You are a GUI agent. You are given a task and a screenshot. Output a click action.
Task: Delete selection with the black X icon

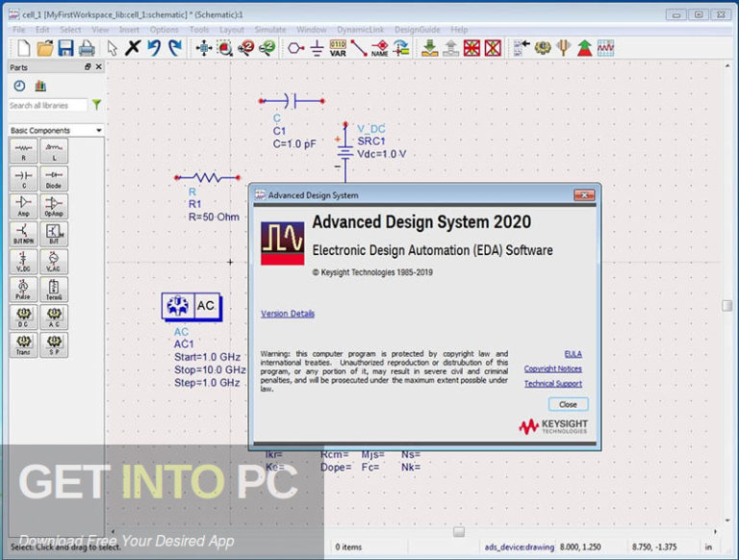[133, 47]
